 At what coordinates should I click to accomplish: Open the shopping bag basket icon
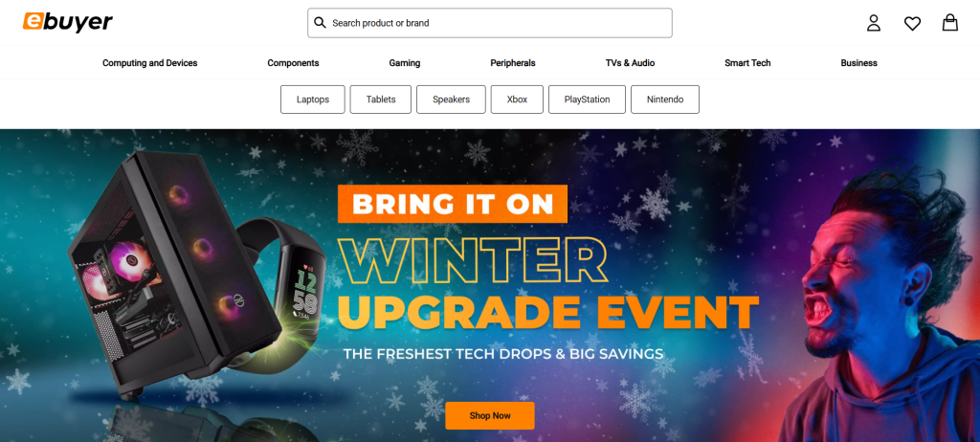[949, 23]
